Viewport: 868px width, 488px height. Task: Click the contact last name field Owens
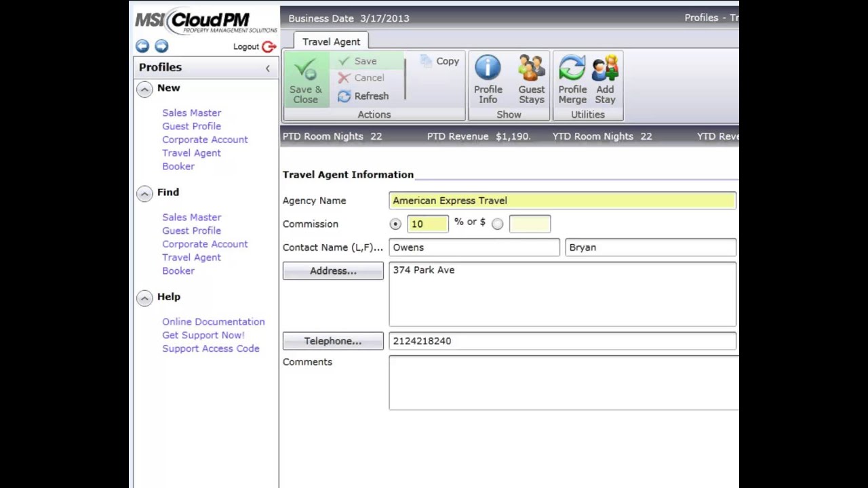tap(474, 247)
